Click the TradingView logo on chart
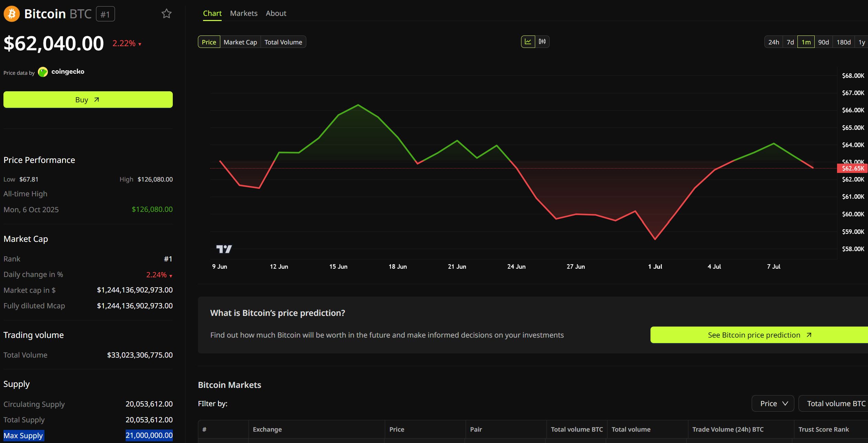The height and width of the screenshot is (443, 868). click(x=224, y=249)
